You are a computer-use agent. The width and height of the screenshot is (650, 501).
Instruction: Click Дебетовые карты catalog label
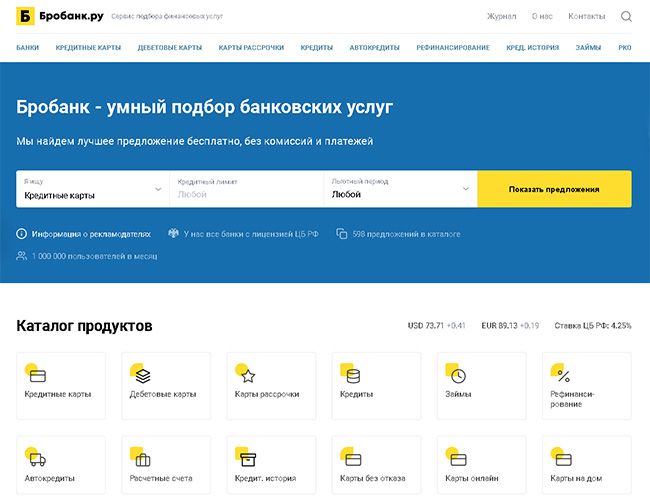coord(163,394)
